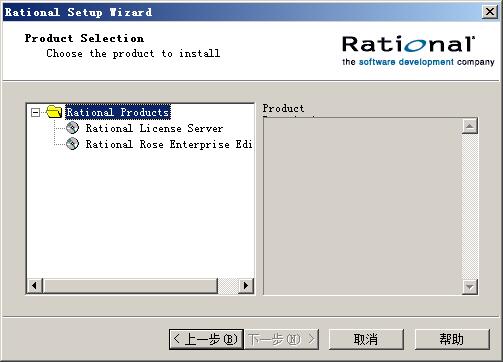Image resolution: width=503 pixels, height=362 pixels.
Task: Click the Rational Products folder icon
Action: click(54, 112)
